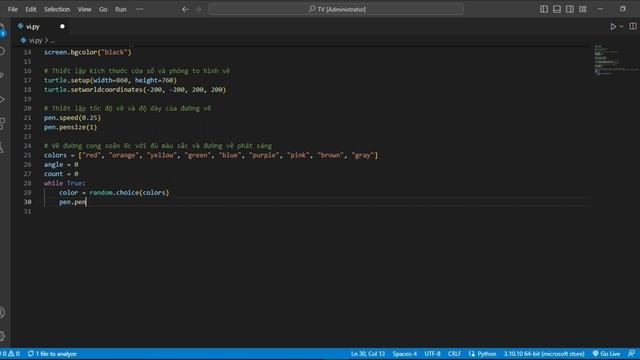Click line number 21 in gutter
Viewport: 640px width, 360px height.
click(27, 118)
